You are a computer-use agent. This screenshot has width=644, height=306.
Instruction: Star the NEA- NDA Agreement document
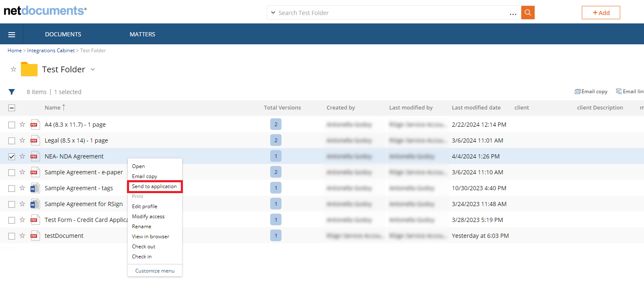pyautogui.click(x=23, y=156)
